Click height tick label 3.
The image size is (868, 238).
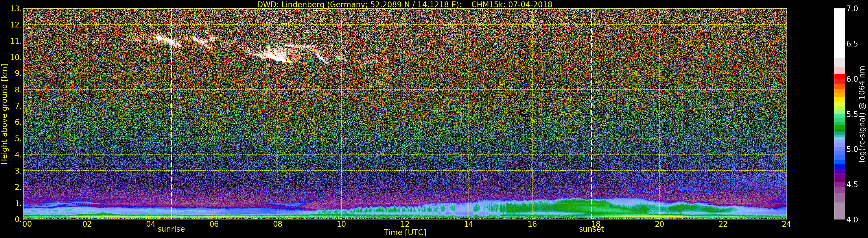click(x=18, y=171)
